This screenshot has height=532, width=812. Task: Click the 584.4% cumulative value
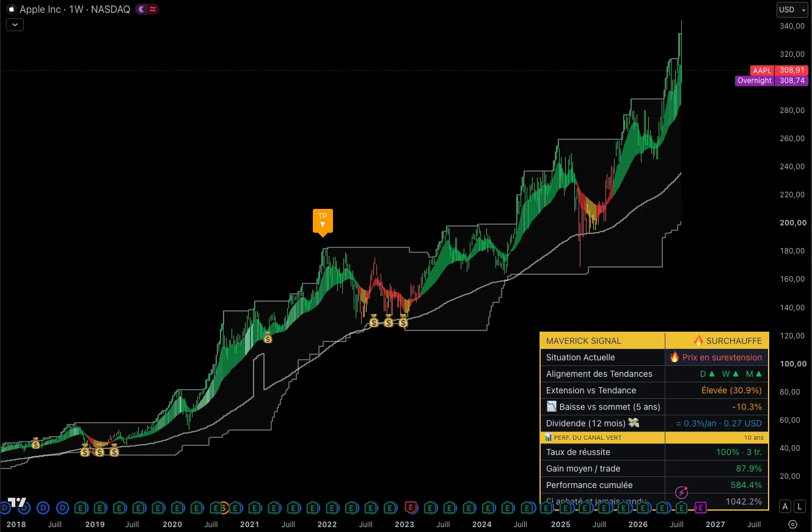tap(747, 485)
